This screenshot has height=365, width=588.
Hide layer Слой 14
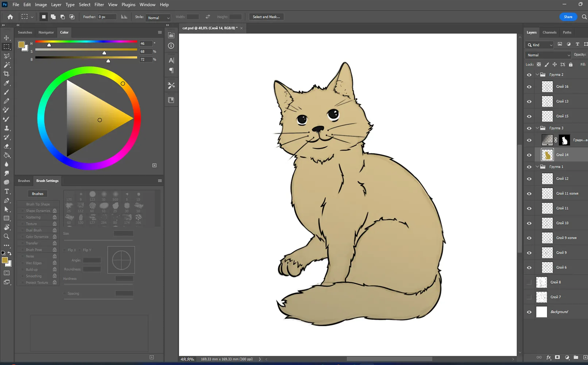click(529, 155)
